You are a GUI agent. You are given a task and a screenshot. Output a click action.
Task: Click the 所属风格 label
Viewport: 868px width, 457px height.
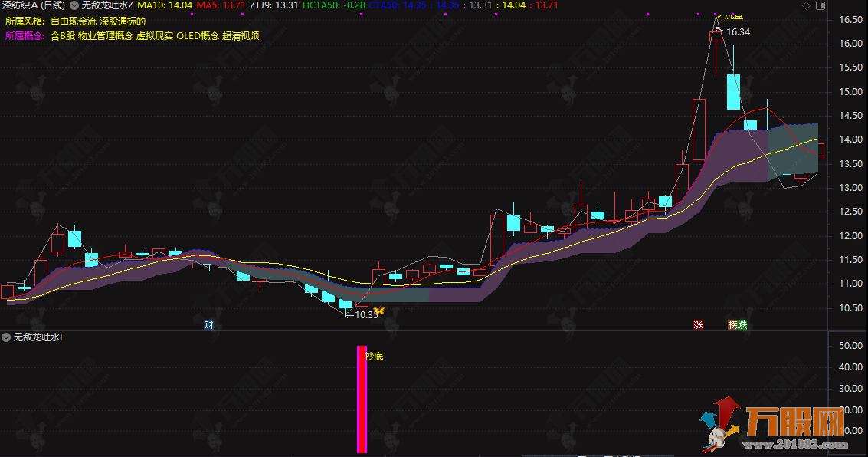pyautogui.click(x=25, y=21)
